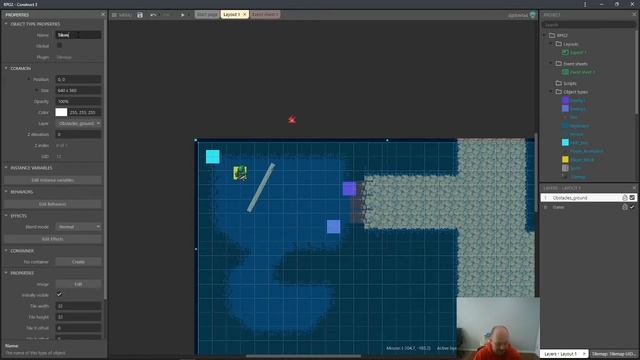This screenshot has width=640, height=360.
Task: Open the white Color swatch picker
Action: [61, 112]
